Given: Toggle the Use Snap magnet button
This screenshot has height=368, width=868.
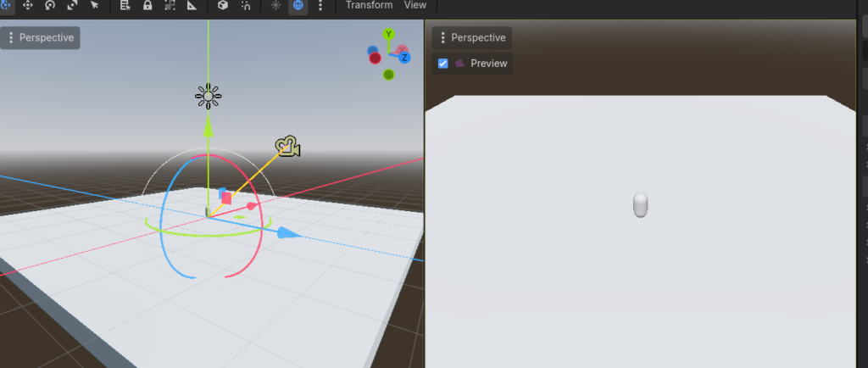Looking at the screenshot, I should point(245,5).
